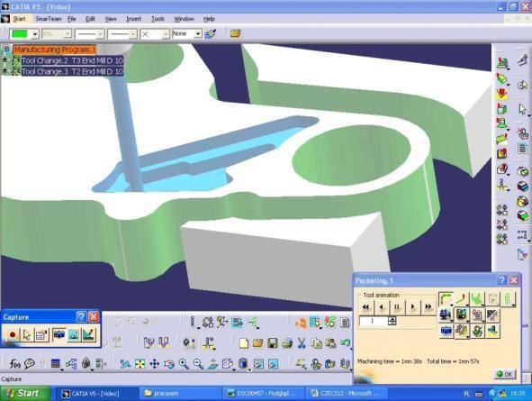This screenshot has height=401, width=532.
Task: Open the File menu
Action: tap(72, 19)
